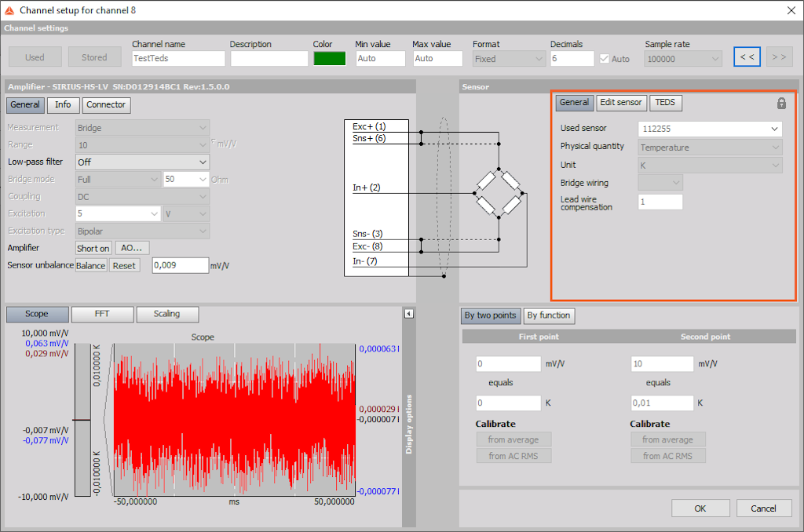The image size is (804, 532).
Task: Click the Description input field
Action: coord(269,58)
